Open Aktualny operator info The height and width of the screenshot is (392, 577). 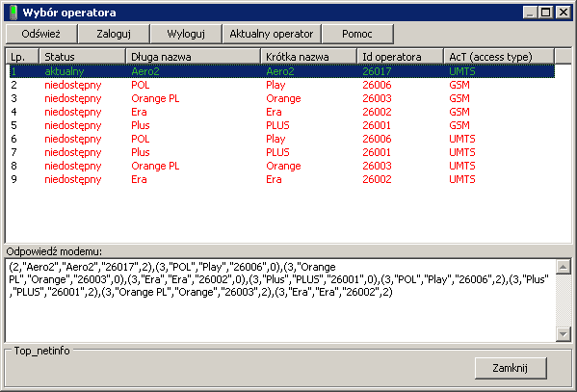(x=272, y=34)
